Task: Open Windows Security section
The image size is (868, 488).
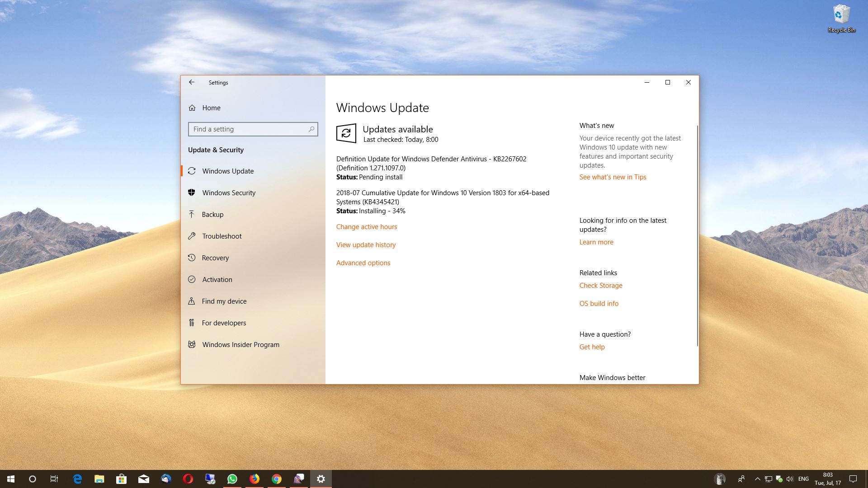Action: pyautogui.click(x=253, y=192)
